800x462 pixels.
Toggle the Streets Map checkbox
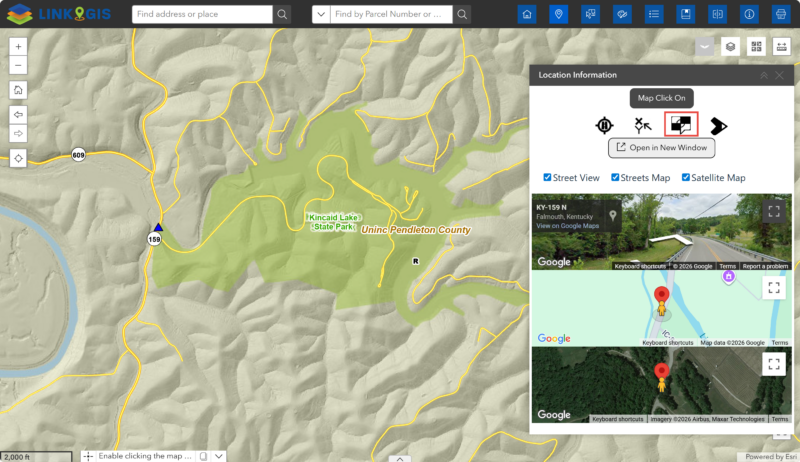click(x=615, y=178)
